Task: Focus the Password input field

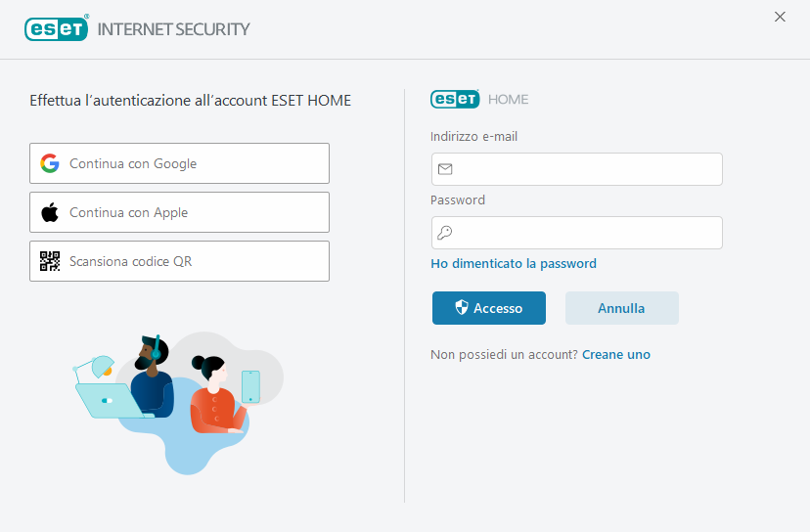Action: coord(587,233)
